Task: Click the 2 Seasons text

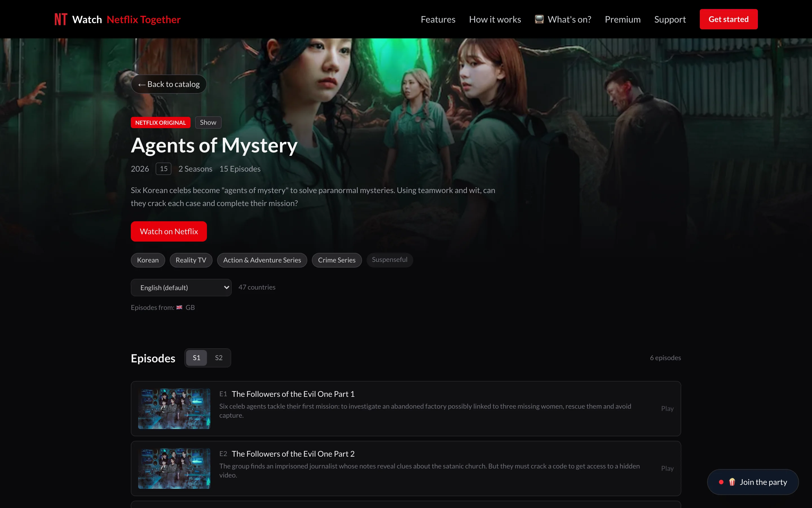Action: (195, 169)
